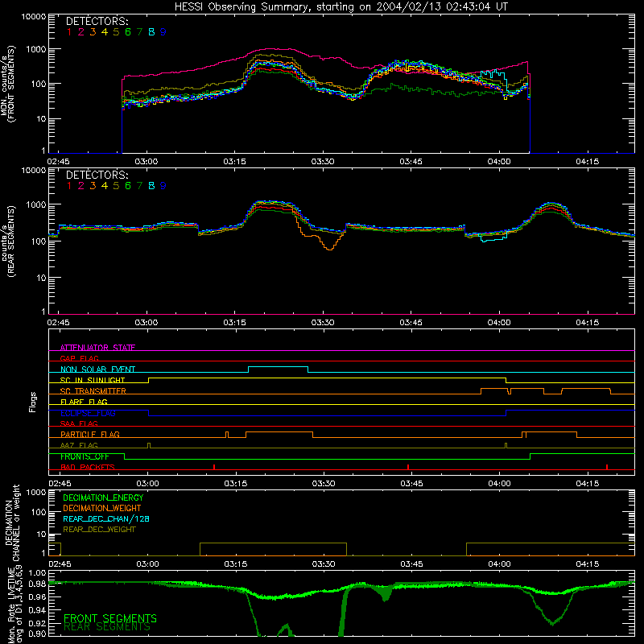Click 04:15 time label under the decimation panel
The image size is (644, 644).
pos(588,564)
